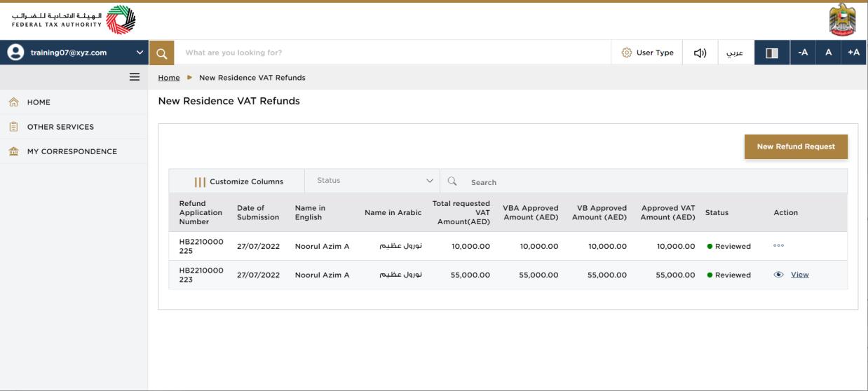Toggle the audio speaker icon
This screenshot has width=868, height=391.
pyautogui.click(x=700, y=53)
